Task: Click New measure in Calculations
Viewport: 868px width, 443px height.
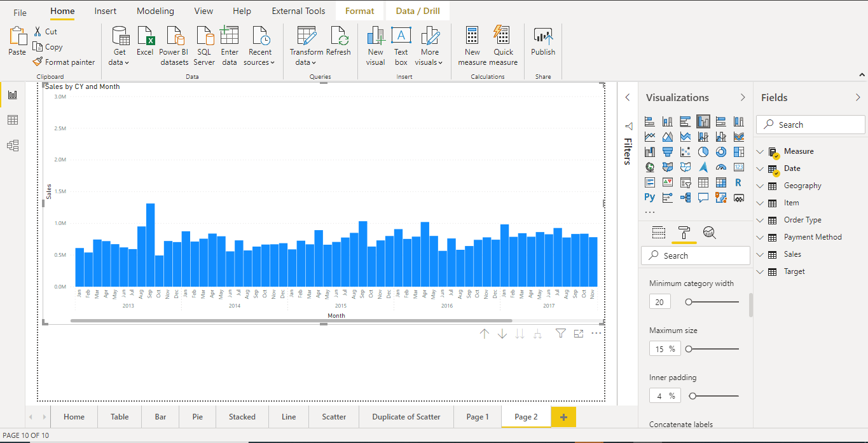Action: tap(472, 46)
